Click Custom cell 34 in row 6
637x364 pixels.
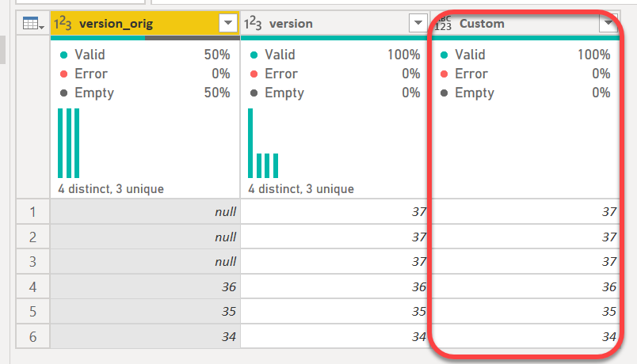pos(525,336)
